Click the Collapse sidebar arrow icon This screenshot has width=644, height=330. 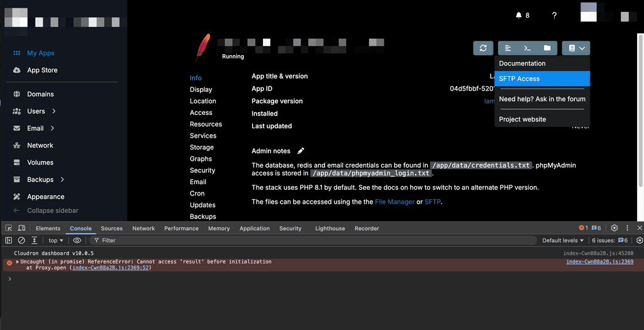(x=16, y=211)
